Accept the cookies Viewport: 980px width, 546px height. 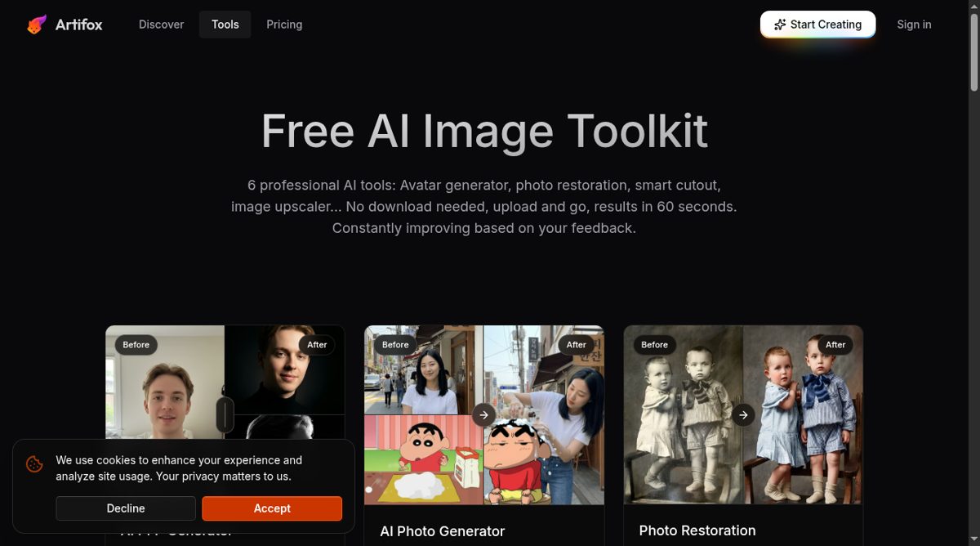click(272, 508)
